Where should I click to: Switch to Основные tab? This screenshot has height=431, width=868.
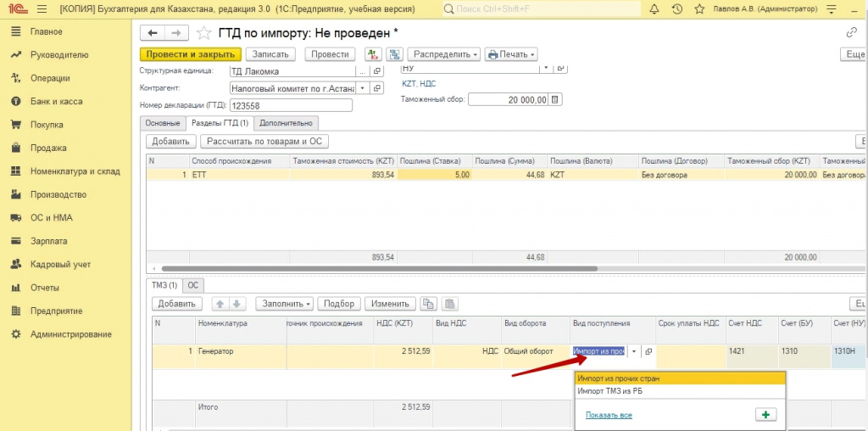point(163,123)
